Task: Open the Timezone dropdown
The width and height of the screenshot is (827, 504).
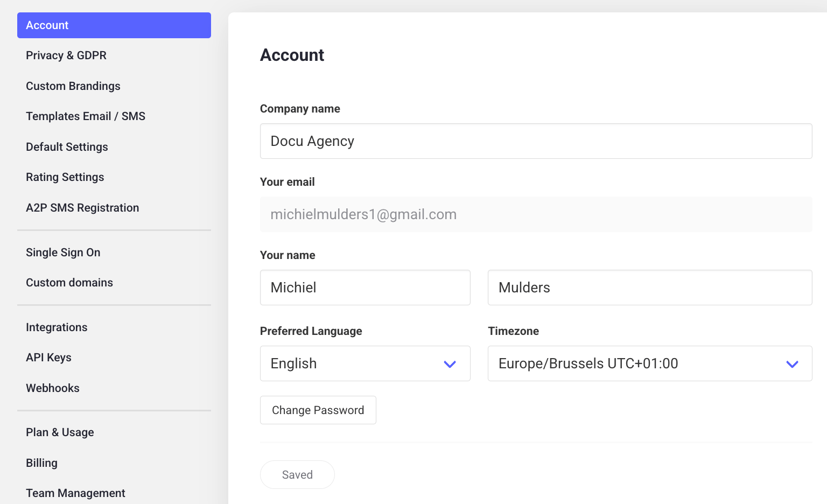Action: 650,363
